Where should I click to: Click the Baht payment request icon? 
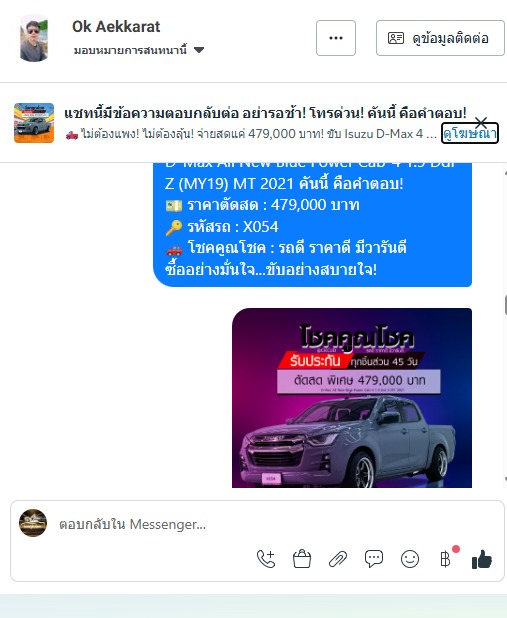click(x=445, y=559)
